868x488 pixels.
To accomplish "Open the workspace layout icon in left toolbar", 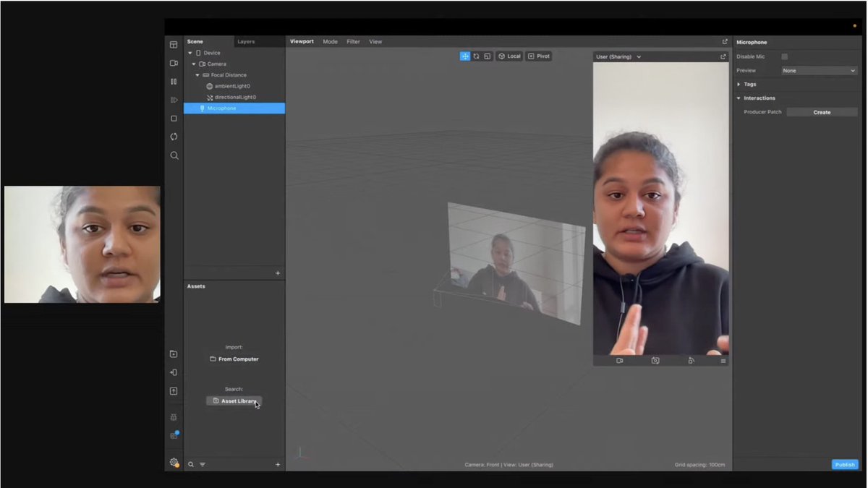I will point(174,45).
